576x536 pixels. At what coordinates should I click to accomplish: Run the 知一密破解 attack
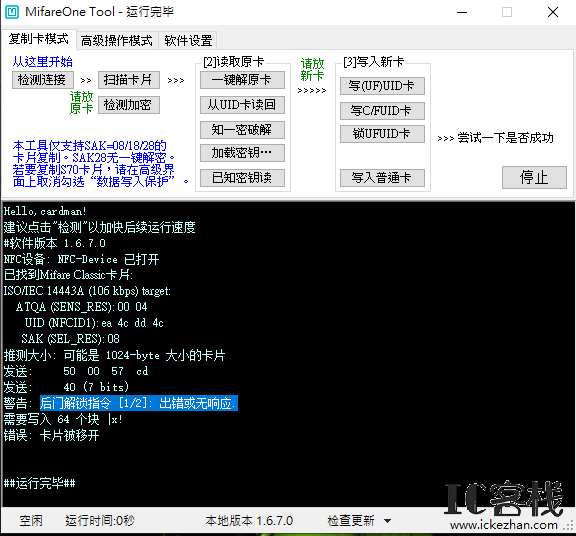pyautogui.click(x=242, y=130)
